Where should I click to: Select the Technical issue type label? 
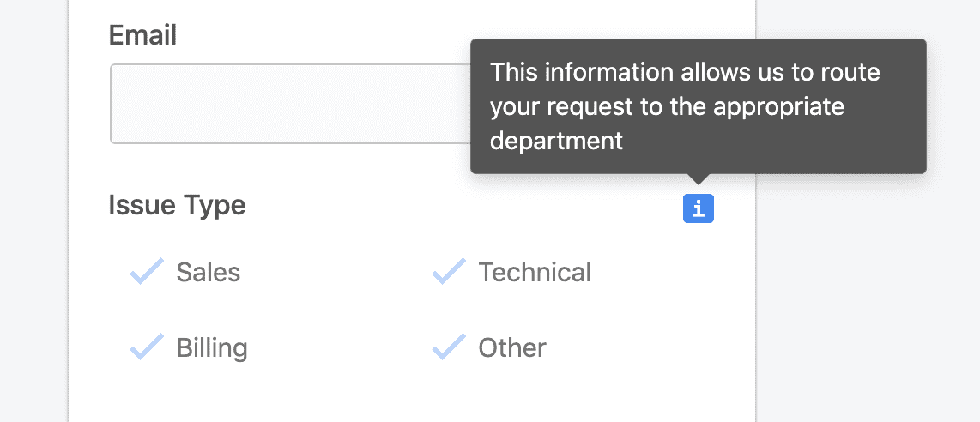(535, 272)
